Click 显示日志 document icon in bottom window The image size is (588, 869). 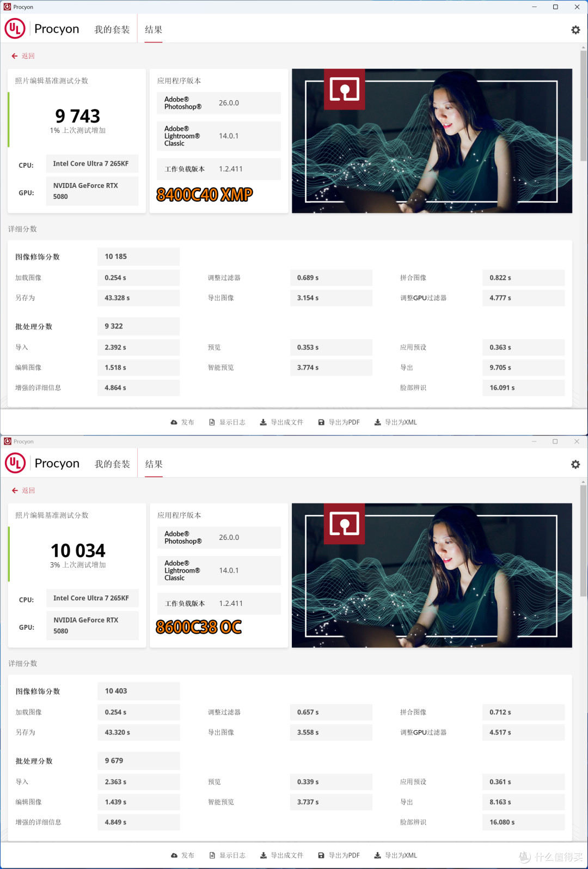[x=212, y=855]
